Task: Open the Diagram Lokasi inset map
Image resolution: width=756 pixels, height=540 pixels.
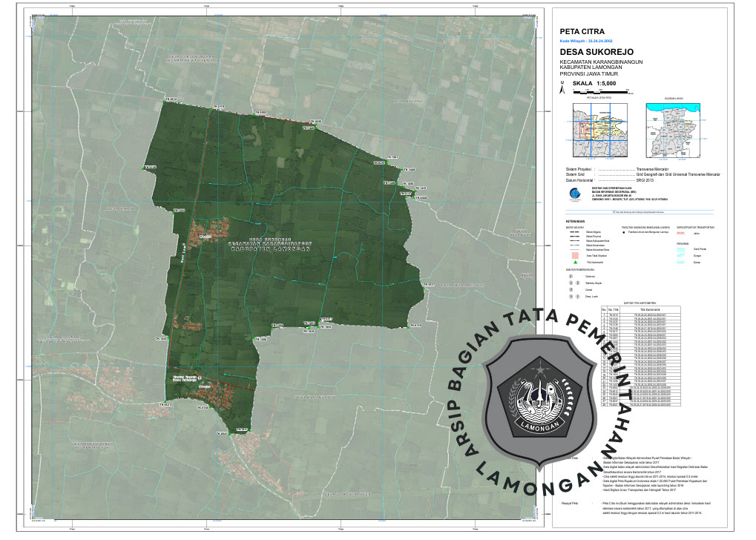Action: tap(674, 130)
